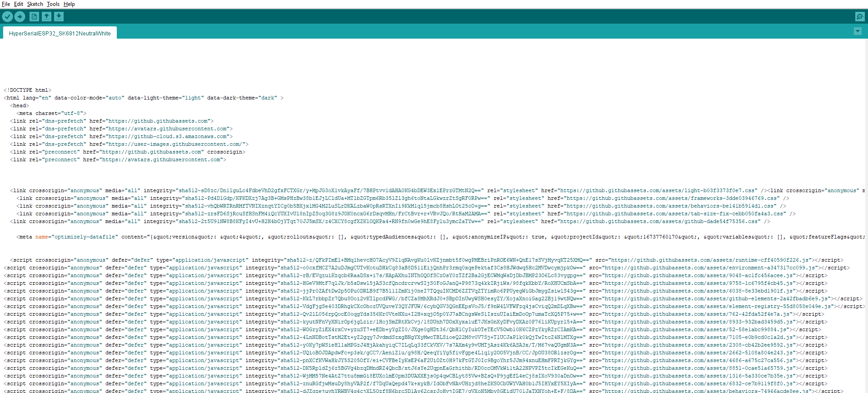Click the preconnect avatars.githubusercontent.com line
Screen dimensions: 868x393
pyautogui.click(x=118, y=160)
